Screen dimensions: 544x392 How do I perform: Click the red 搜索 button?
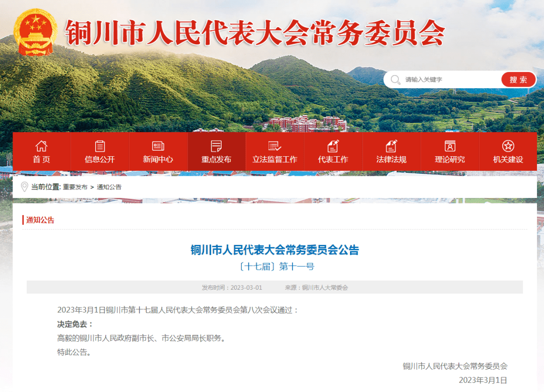(518, 80)
